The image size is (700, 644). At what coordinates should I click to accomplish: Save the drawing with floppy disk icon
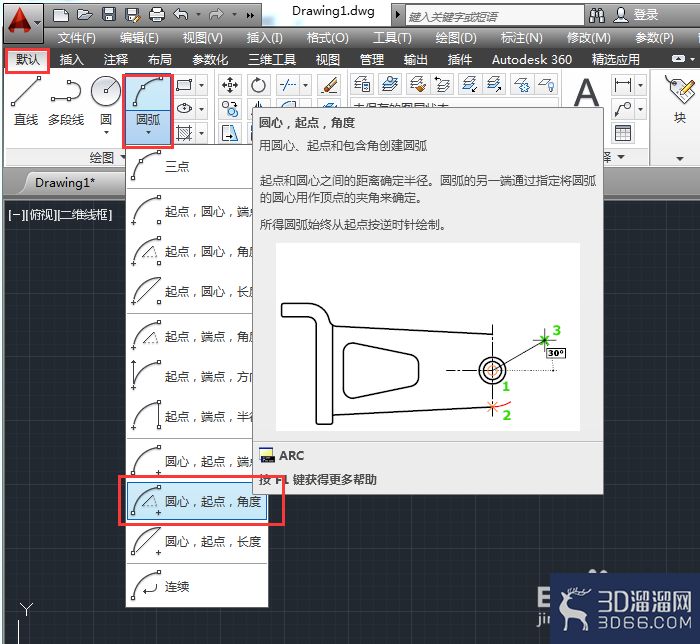click(108, 15)
